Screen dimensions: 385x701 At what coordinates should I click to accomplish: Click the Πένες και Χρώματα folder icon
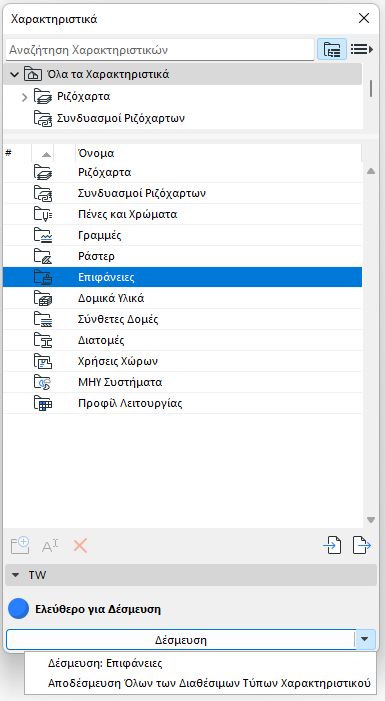pyautogui.click(x=43, y=214)
